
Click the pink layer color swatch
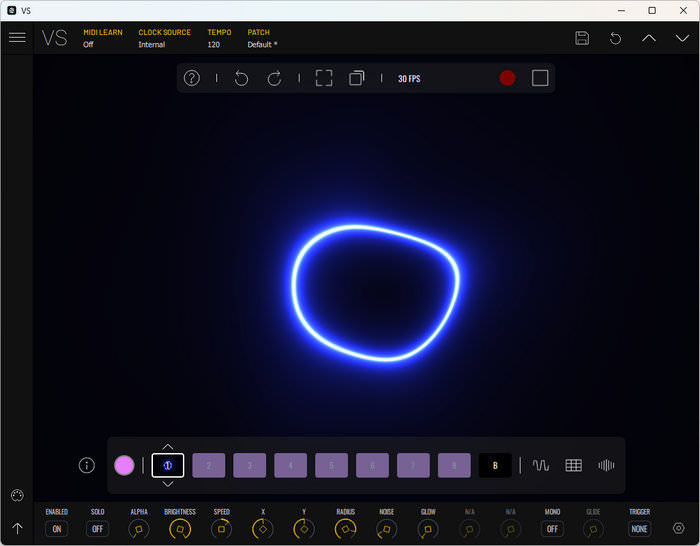click(x=124, y=465)
